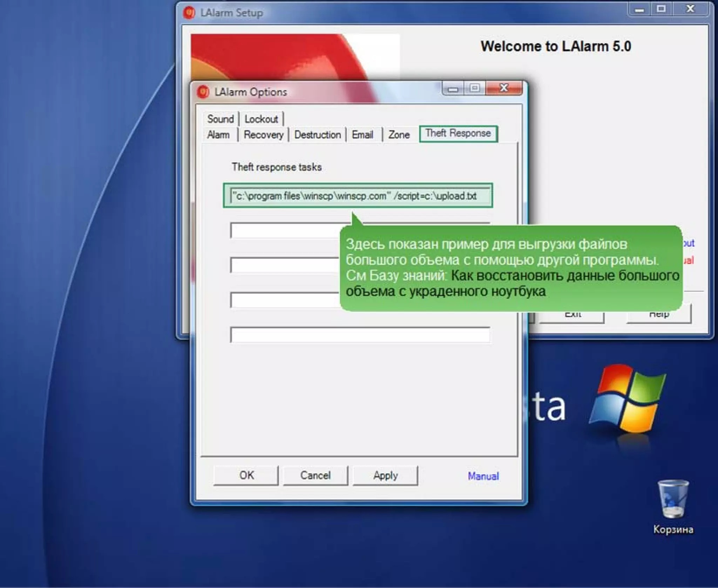Open the Lockout tab
The width and height of the screenshot is (718, 588).
(x=261, y=119)
